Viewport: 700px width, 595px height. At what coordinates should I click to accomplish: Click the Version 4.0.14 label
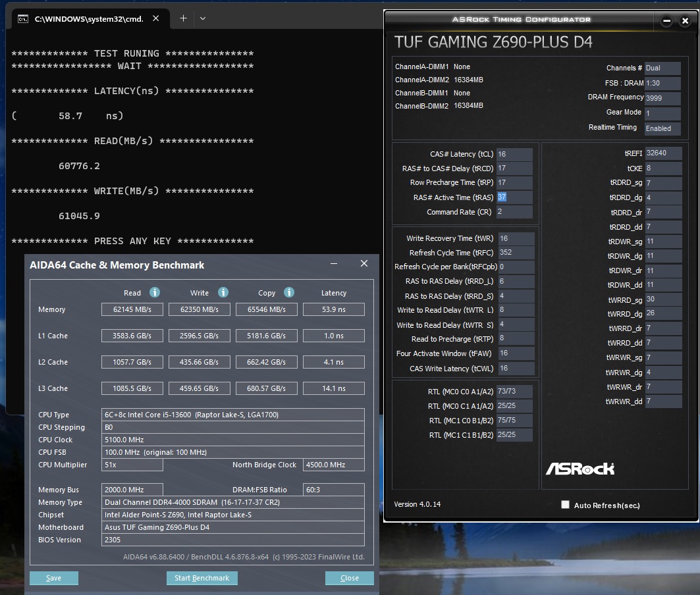pyautogui.click(x=417, y=504)
